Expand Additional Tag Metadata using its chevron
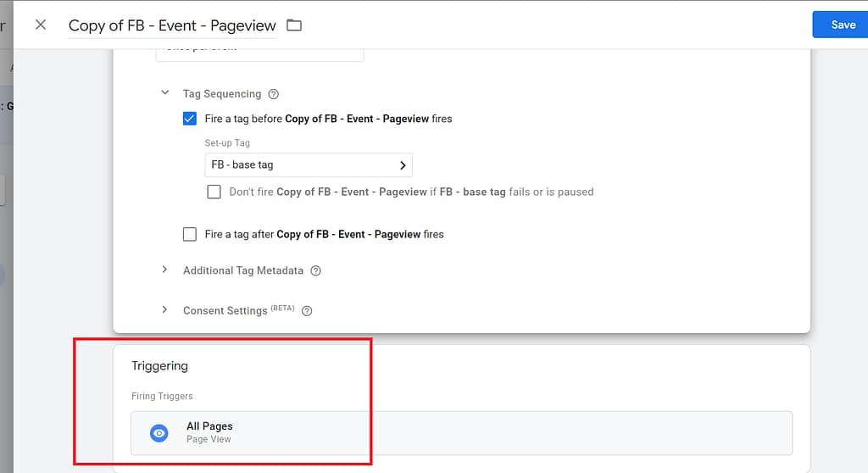Screen dimensions: 868x473 164,270
